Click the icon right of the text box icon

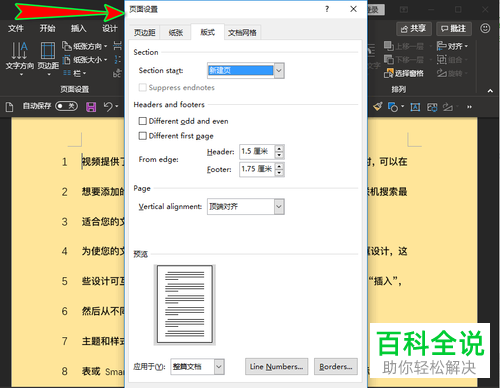(x=432, y=107)
